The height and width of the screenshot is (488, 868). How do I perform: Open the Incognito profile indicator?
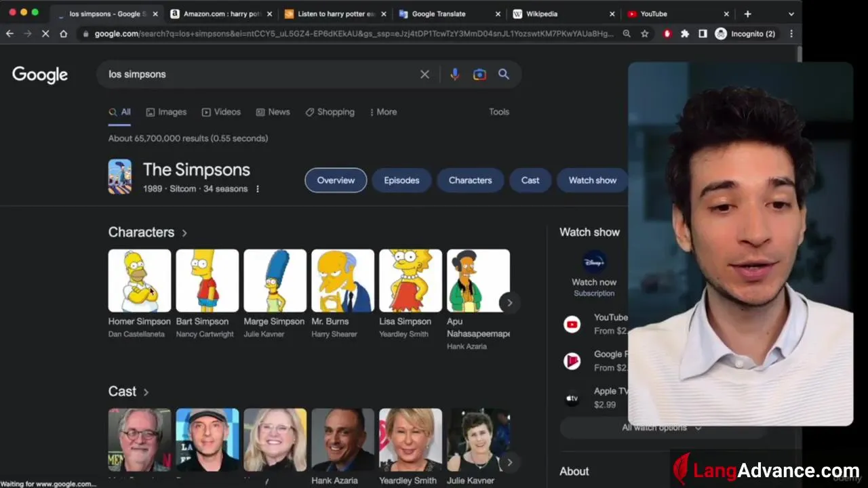(745, 33)
